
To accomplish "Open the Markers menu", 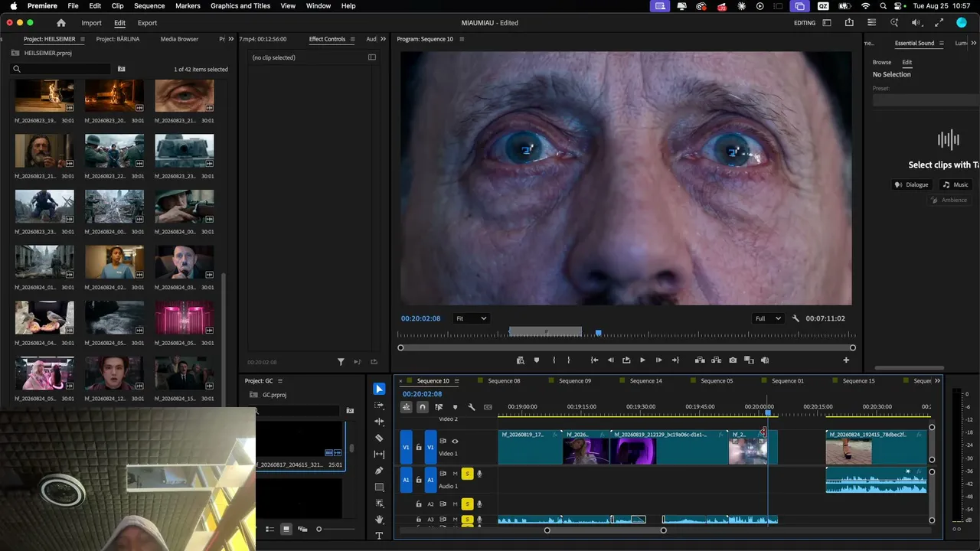I will pos(188,6).
